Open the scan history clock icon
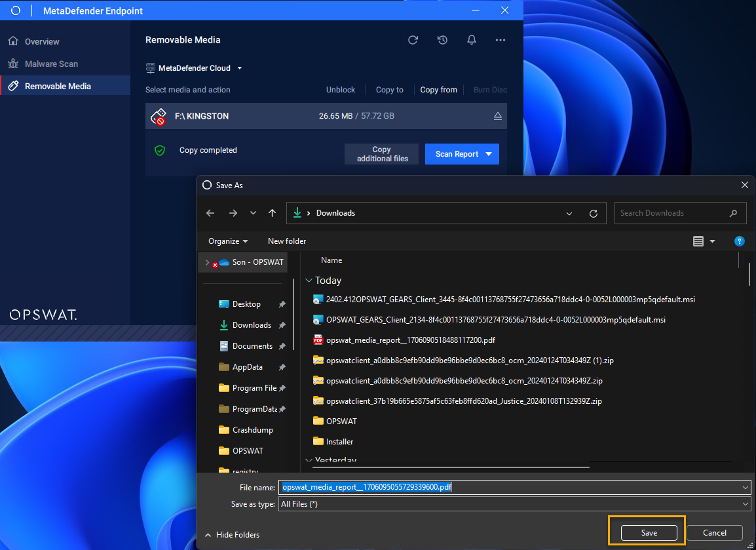 [442, 40]
